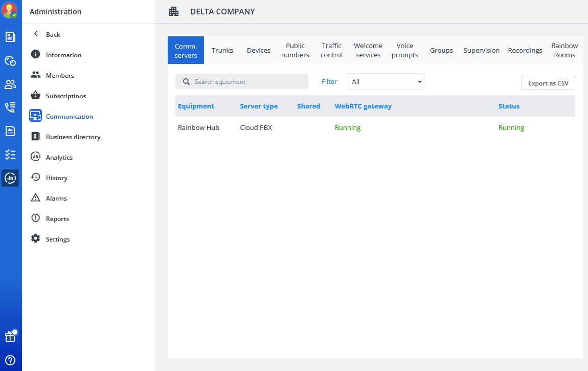Select the Rainbow Hub equipment row
Viewport: 588px width, 371px height.
pos(198,128)
